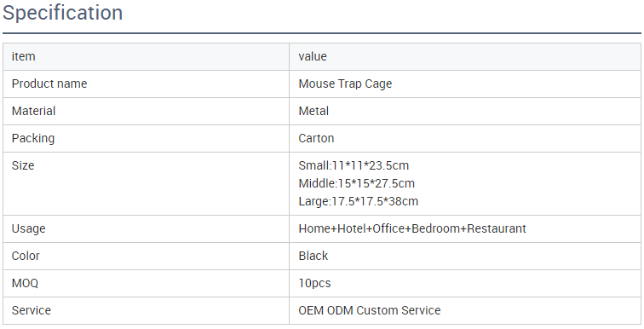Click the Mouse Trap Cage value

345,84
